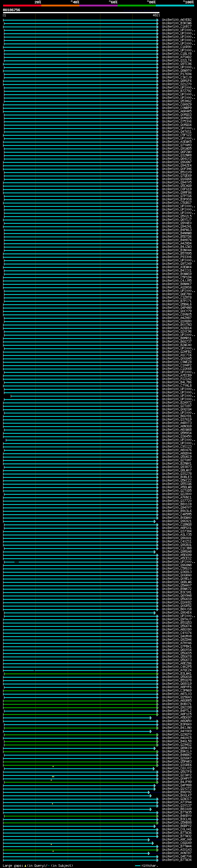This screenshot has height=868, width=197.
Task: Click the UniRef100_B2A972 label
Action: point(177,403)
